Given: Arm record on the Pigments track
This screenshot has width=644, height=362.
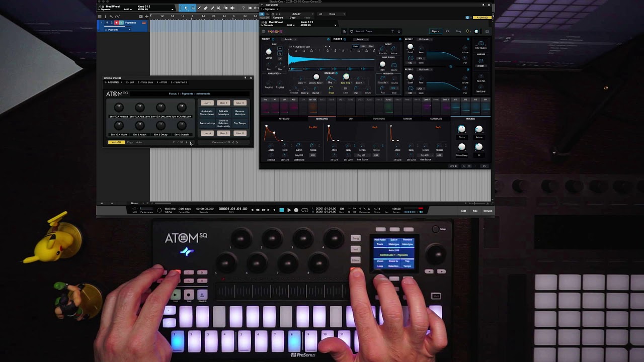Looking at the screenshot, I should pyautogui.click(x=116, y=23).
